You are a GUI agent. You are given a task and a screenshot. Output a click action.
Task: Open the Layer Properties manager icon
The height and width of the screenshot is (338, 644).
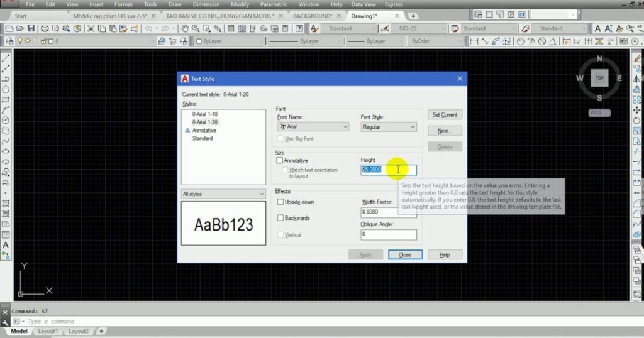[9, 41]
